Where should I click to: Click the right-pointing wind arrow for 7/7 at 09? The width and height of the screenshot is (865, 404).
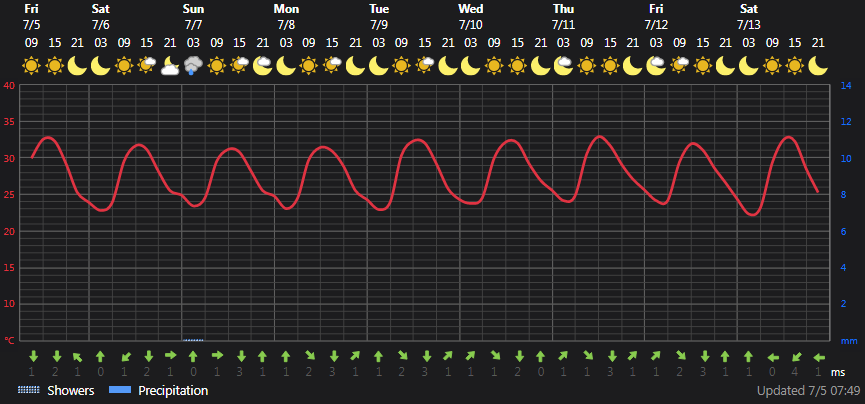[x=217, y=355]
